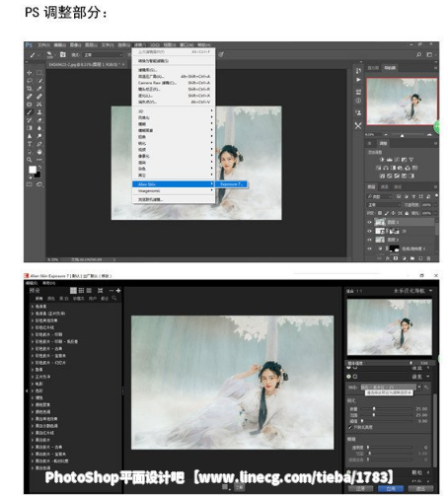Click the blue apply button in Exposure
448x496 pixels.
[391, 489]
